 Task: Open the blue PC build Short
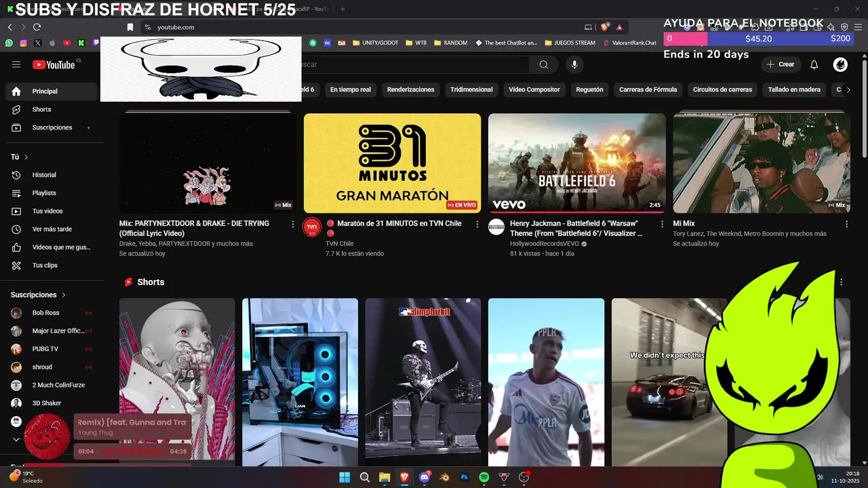(300, 382)
